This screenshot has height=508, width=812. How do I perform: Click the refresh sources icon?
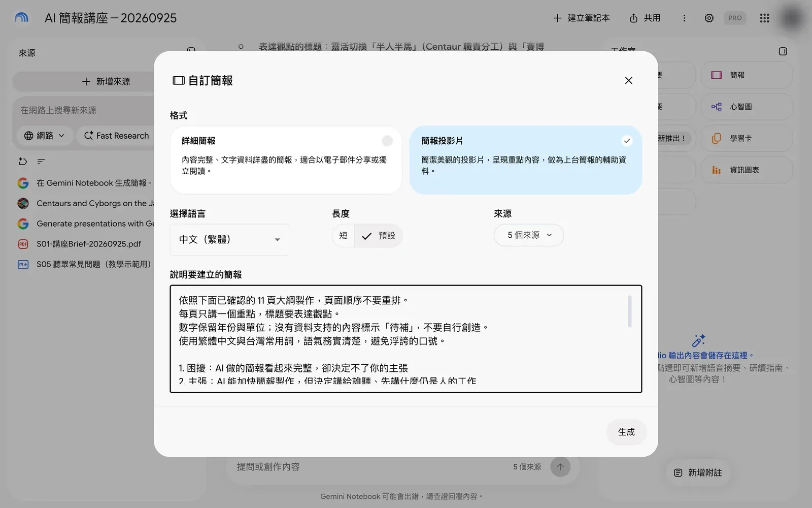pos(23,162)
